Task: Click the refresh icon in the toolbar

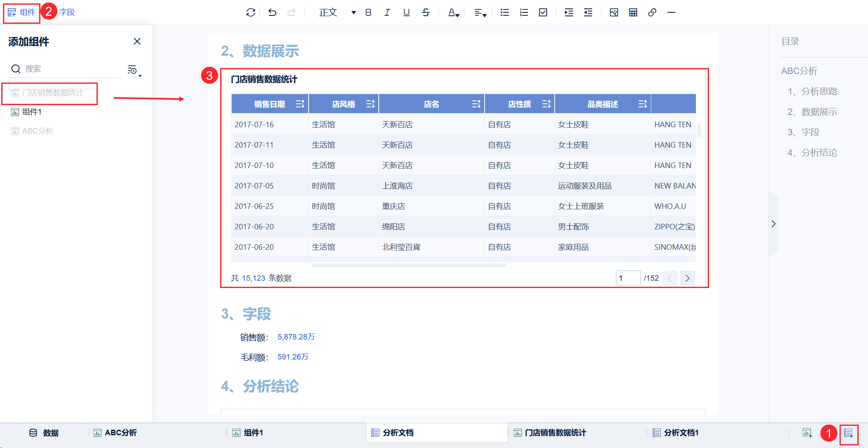Action: point(251,12)
